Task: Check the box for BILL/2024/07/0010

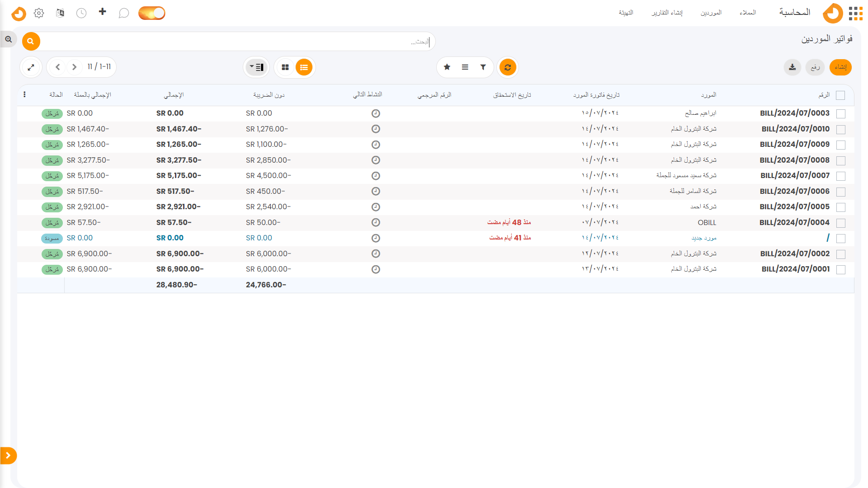Action: pos(840,129)
